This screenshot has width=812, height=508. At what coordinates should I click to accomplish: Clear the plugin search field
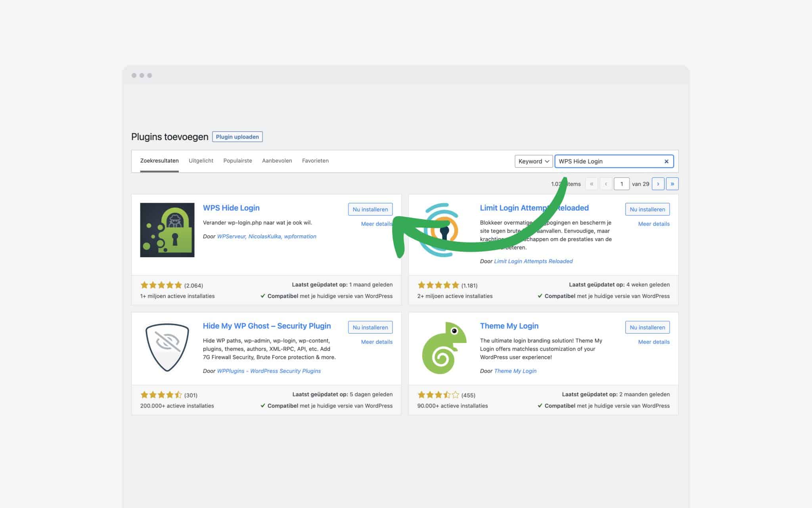(x=666, y=161)
